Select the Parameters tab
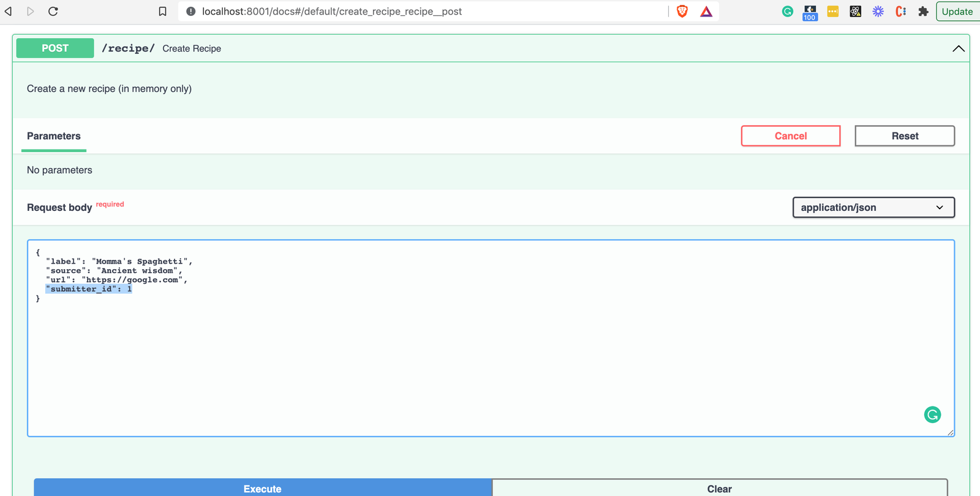980x496 pixels. tap(54, 136)
